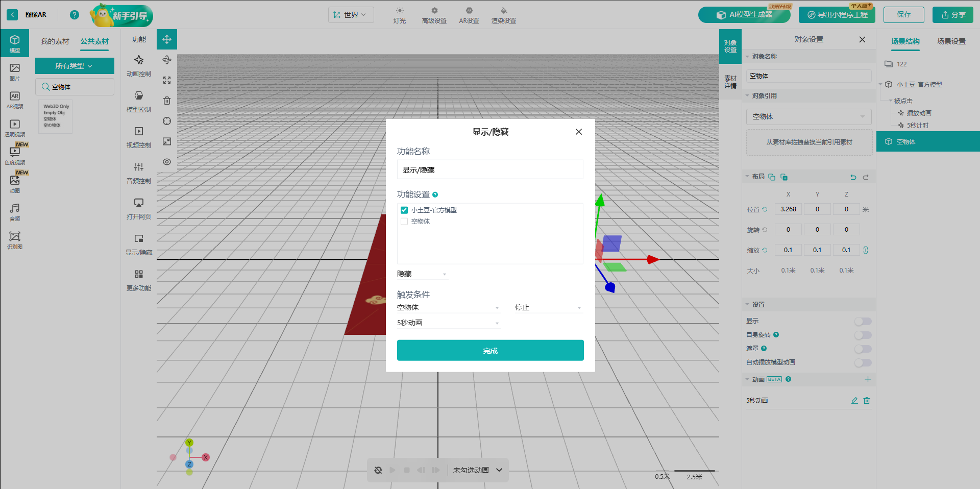Click the 保存 button
Screen dimensions: 980x489
click(903, 15)
